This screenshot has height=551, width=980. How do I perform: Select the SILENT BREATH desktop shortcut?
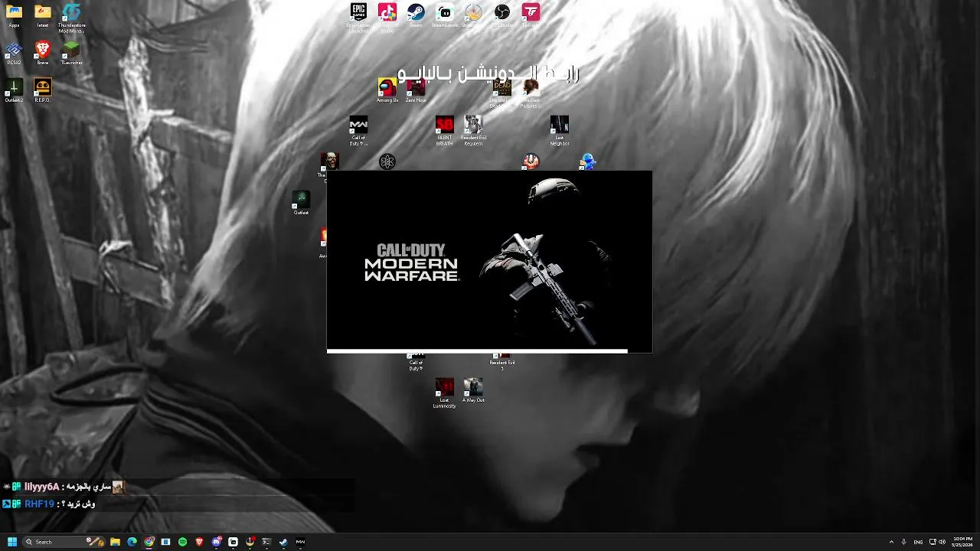click(x=445, y=131)
